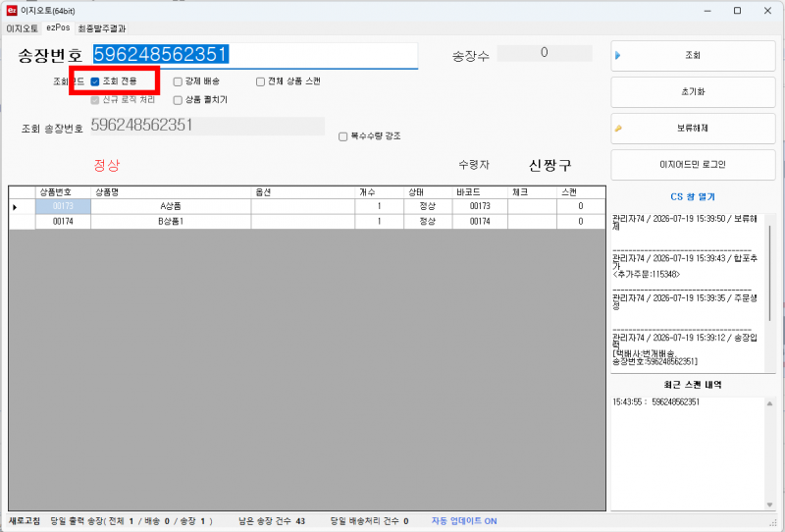Click the 체크 column header
Viewport: 785px width, 532px height.
[x=532, y=192]
